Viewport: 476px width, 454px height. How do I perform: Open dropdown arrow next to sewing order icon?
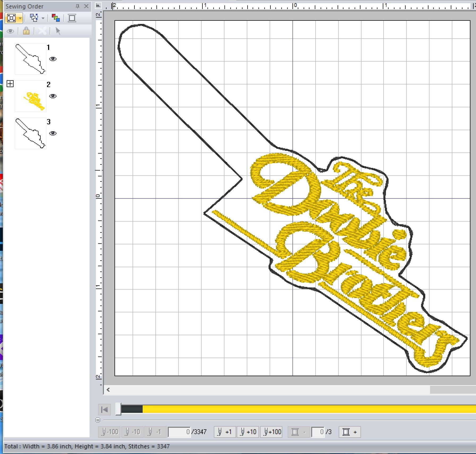tap(43, 18)
